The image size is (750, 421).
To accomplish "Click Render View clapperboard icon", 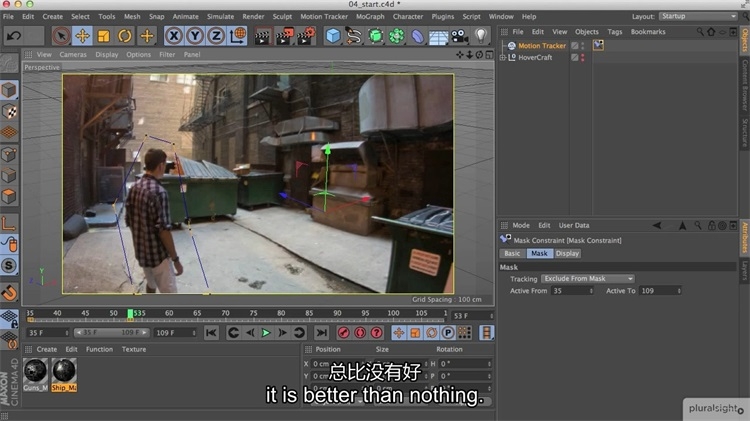I will (x=262, y=36).
